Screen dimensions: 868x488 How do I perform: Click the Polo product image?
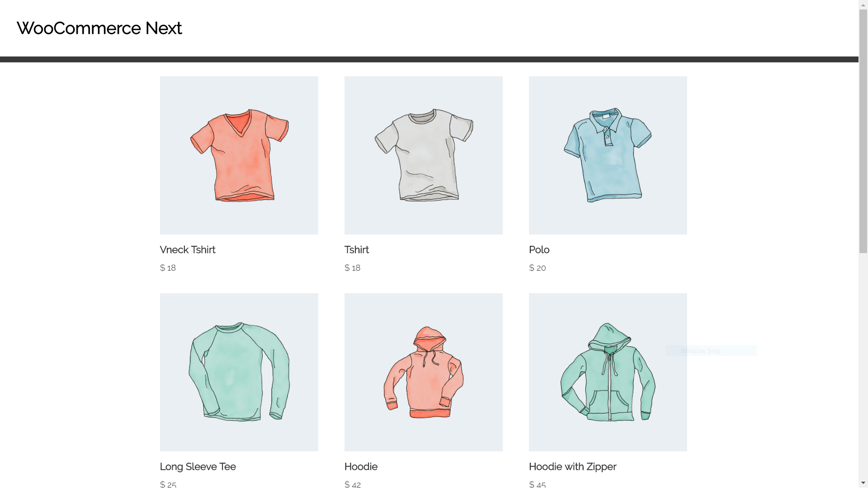pyautogui.click(x=608, y=155)
